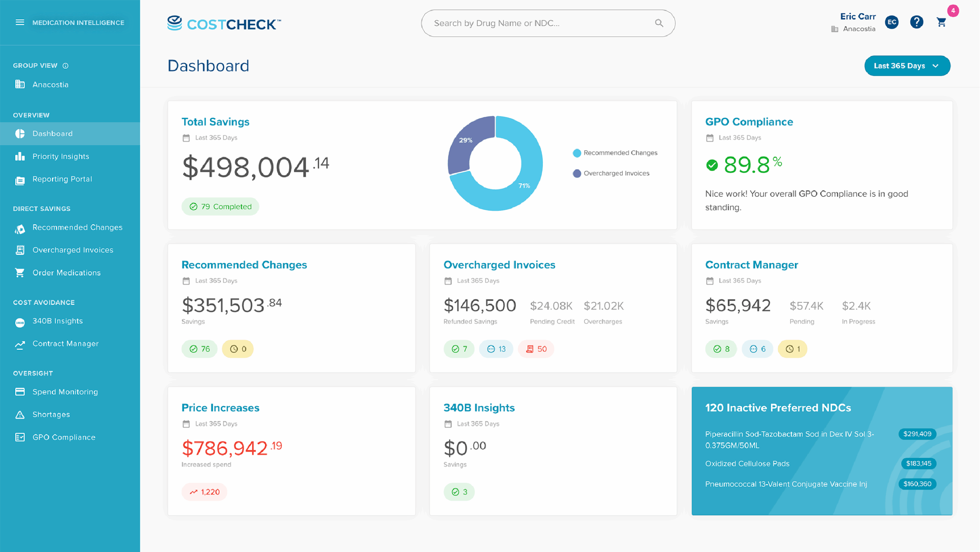Open the Price Increases card title
This screenshot has width=980, height=552.
(x=220, y=408)
